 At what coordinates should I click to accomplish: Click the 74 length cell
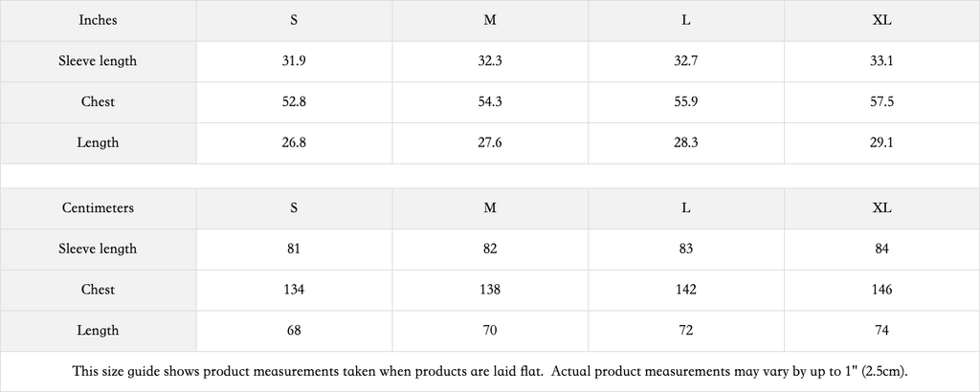[881, 330]
